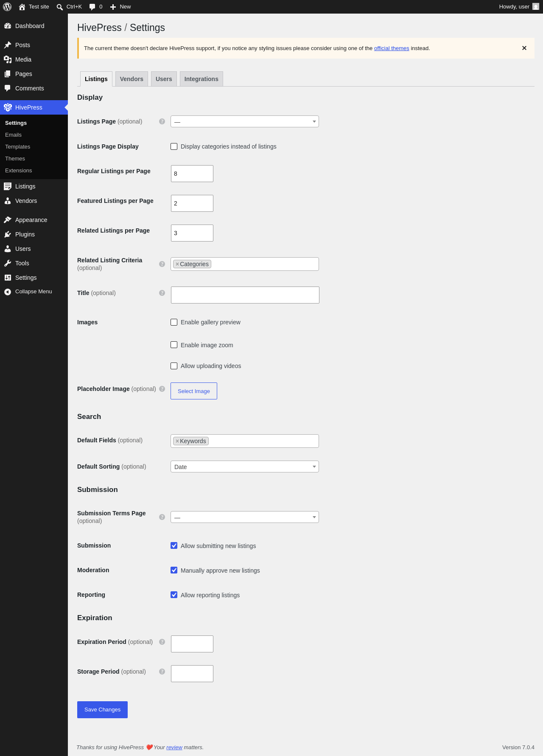543x756 pixels.
Task: Open Default Fields multi-select field
Action: coord(245,441)
